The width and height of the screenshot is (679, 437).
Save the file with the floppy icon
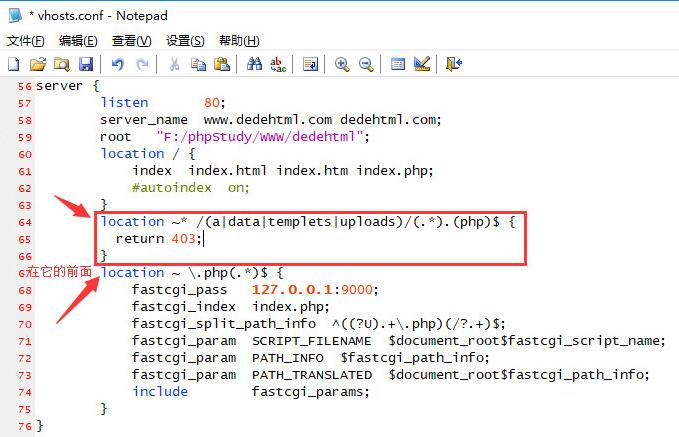tap(85, 64)
